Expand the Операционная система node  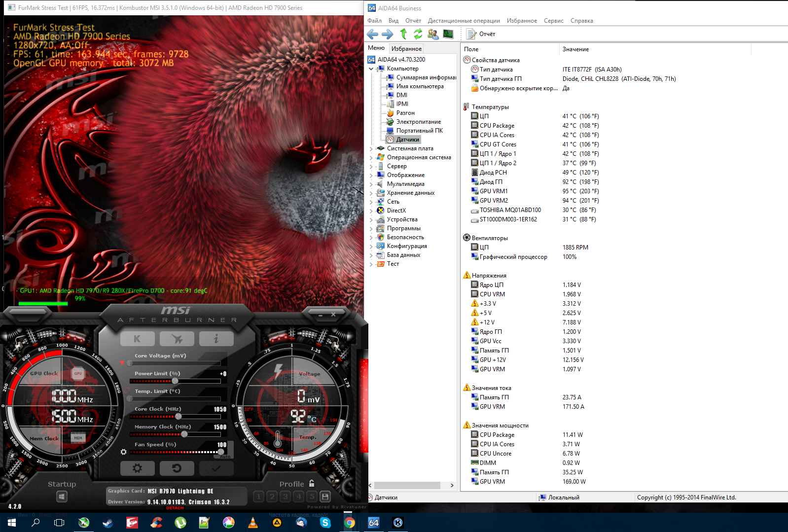coord(371,157)
